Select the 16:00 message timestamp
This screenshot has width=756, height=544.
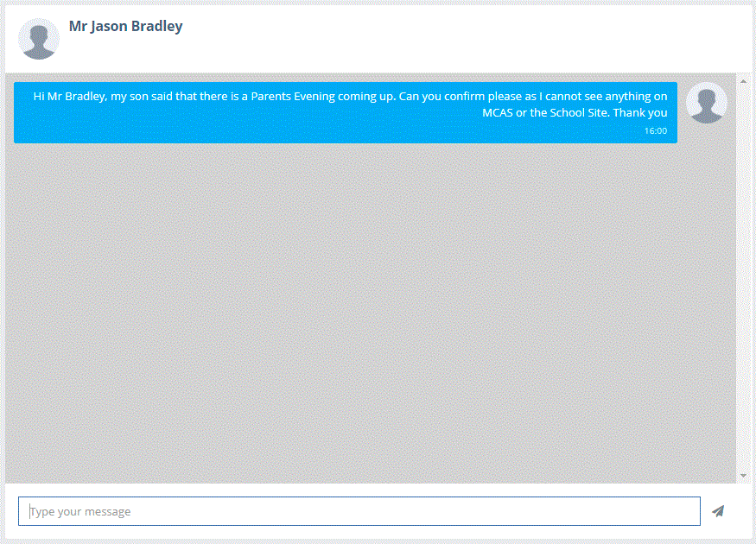(656, 131)
